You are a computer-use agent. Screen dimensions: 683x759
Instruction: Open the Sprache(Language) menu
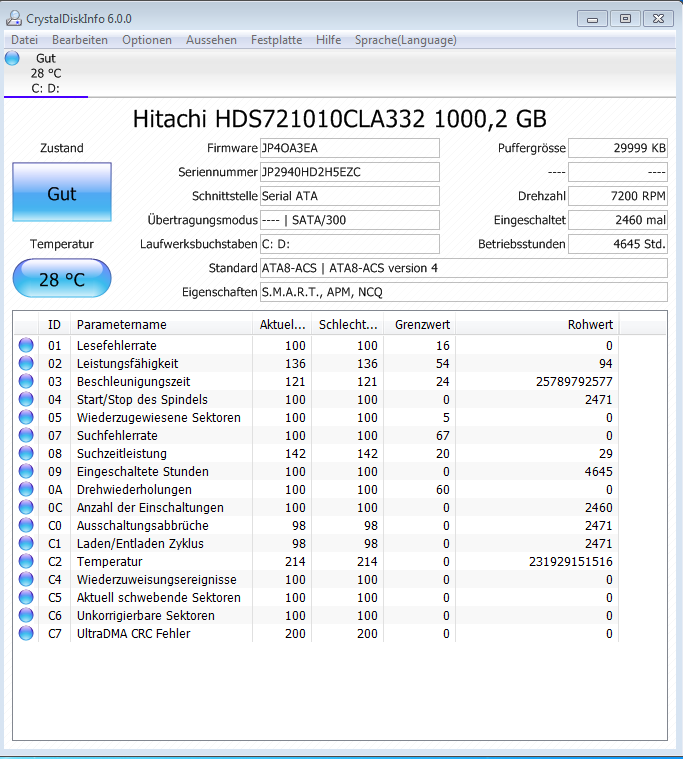[406, 40]
